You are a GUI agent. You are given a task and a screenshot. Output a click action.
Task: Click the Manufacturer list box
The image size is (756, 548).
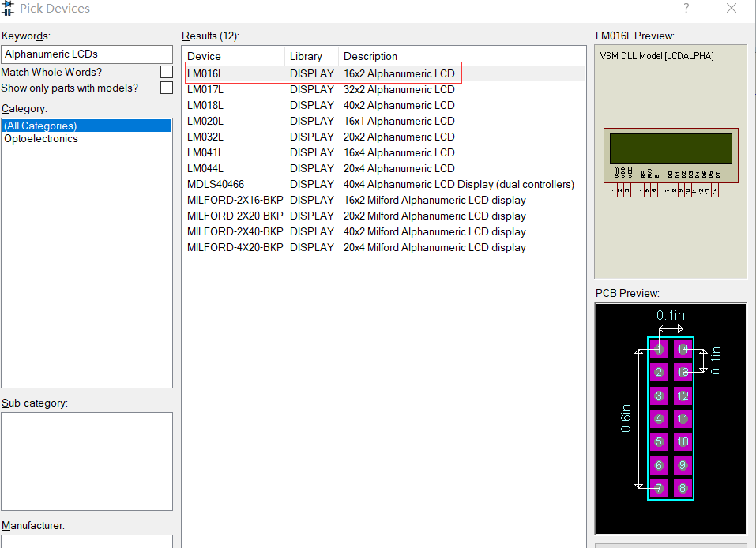coord(87,541)
